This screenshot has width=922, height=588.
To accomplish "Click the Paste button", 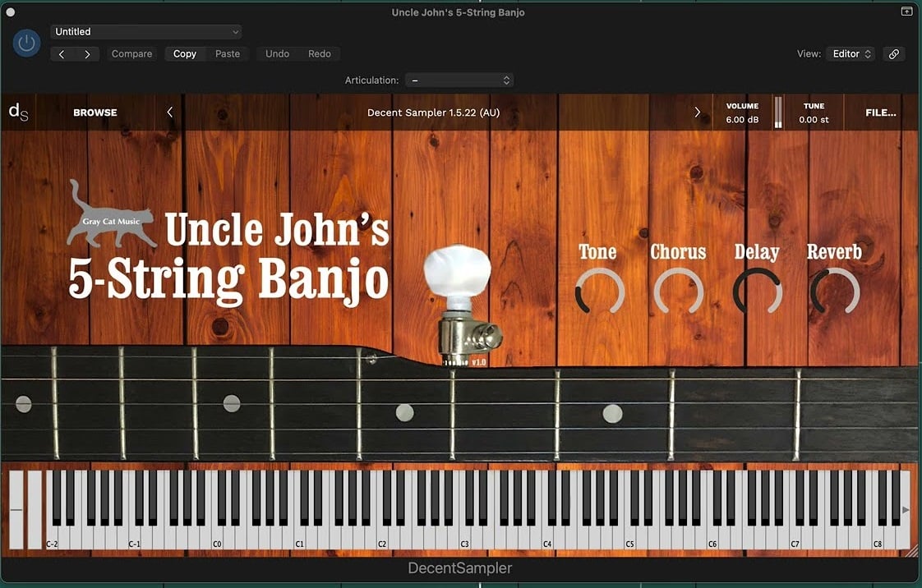I will (x=228, y=54).
